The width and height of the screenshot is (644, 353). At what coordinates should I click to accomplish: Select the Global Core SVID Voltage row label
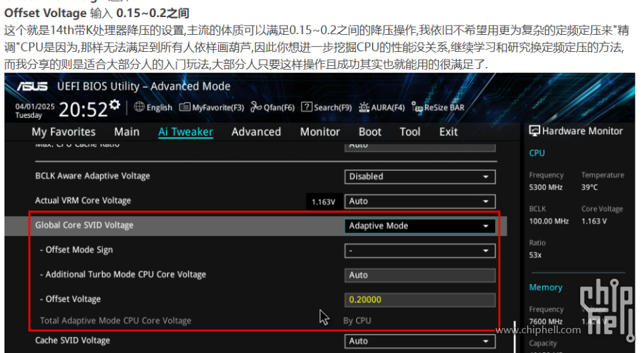click(84, 225)
